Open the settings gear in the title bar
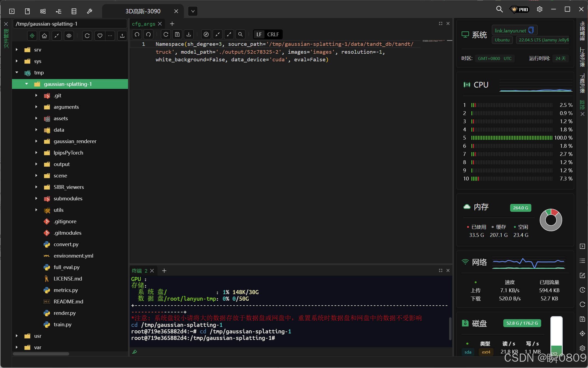Viewport: 588px width, 368px height. 540,9
